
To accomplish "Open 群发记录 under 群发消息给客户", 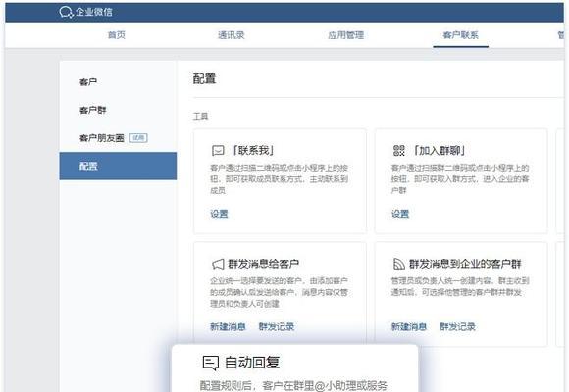I will point(276,326).
